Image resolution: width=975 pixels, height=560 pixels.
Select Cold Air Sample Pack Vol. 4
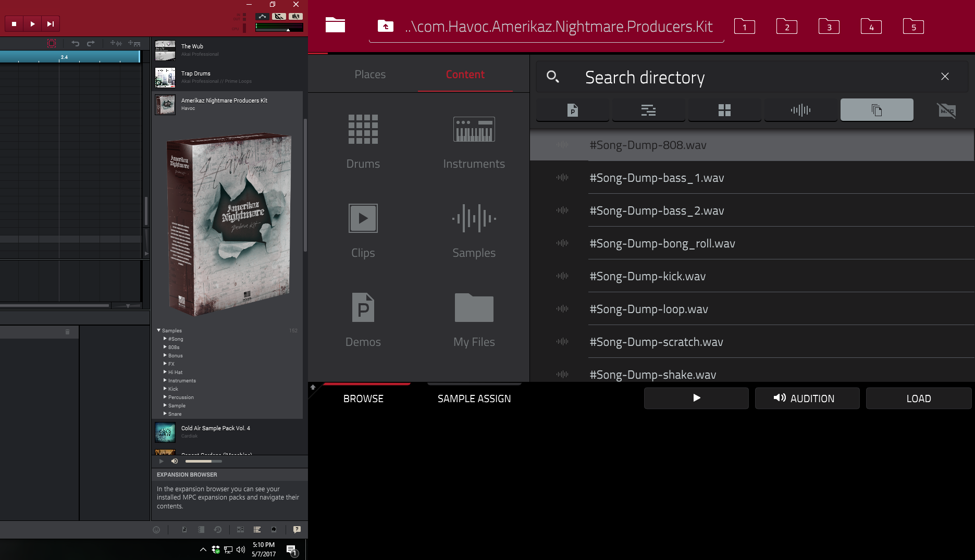(227, 432)
